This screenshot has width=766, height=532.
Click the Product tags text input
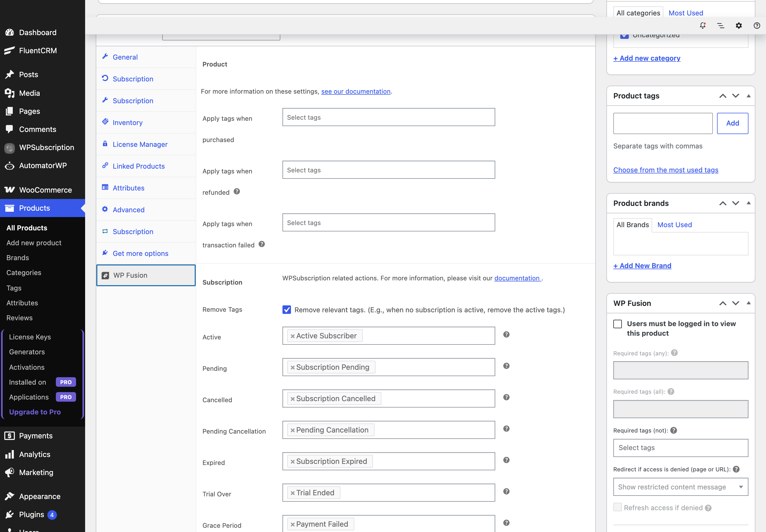click(663, 123)
